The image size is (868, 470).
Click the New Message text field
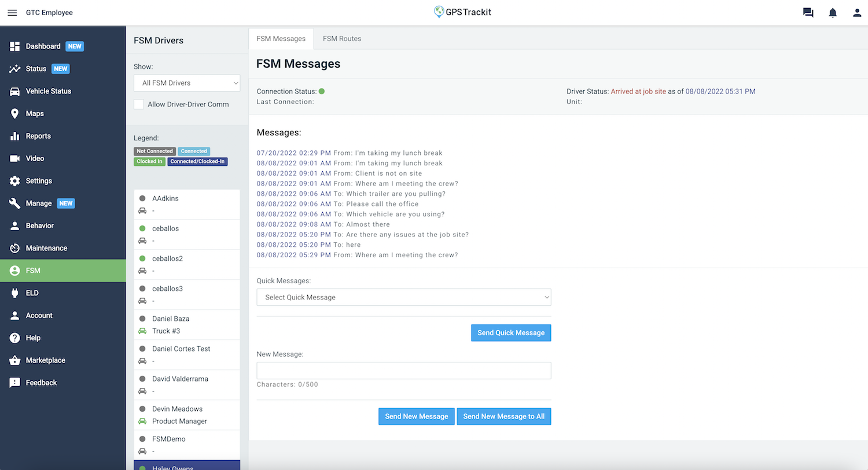(403, 371)
